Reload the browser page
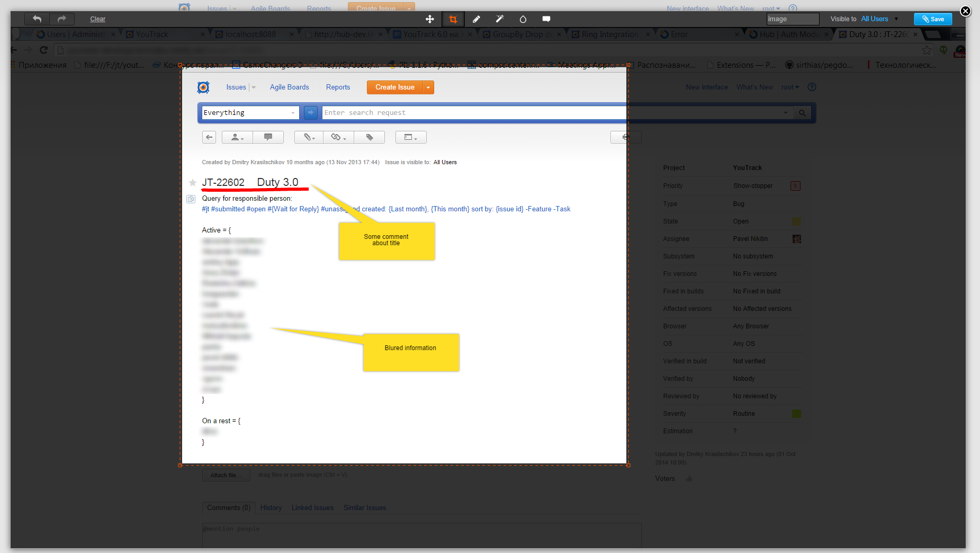This screenshot has width=980, height=553. tap(44, 50)
